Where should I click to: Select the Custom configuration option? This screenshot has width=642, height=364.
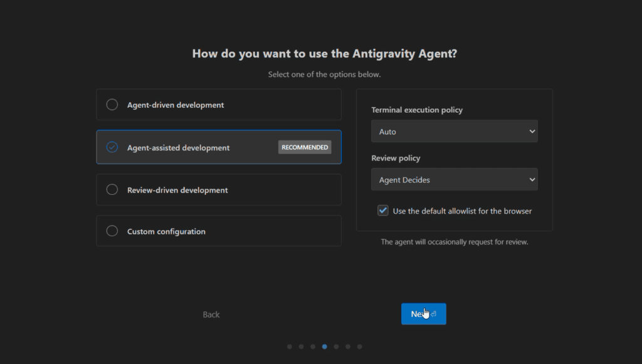pos(112,231)
